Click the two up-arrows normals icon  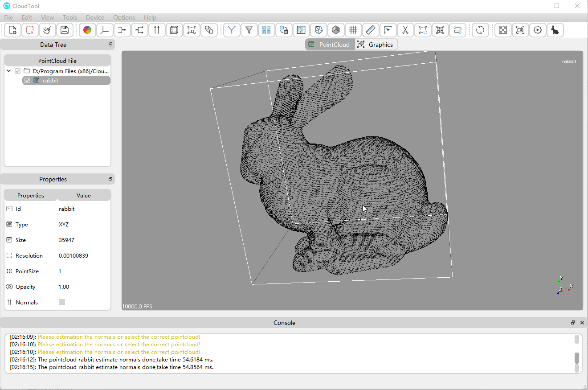click(x=157, y=30)
